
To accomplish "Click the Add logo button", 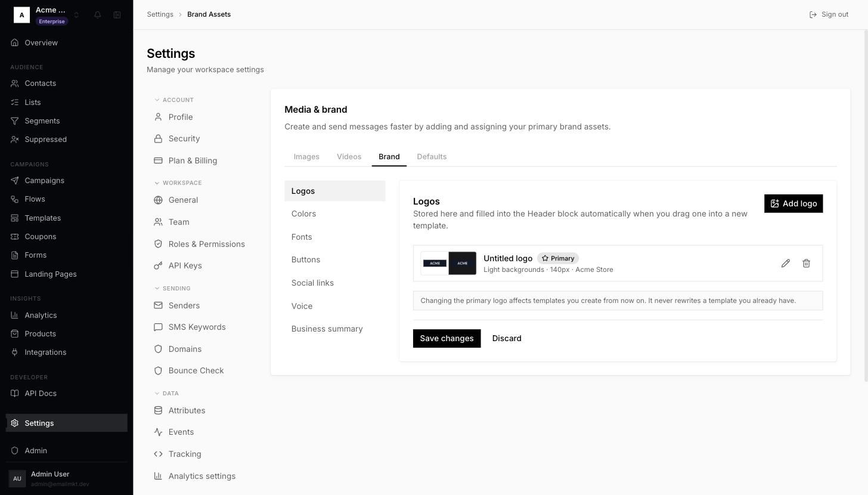I will (793, 203).
